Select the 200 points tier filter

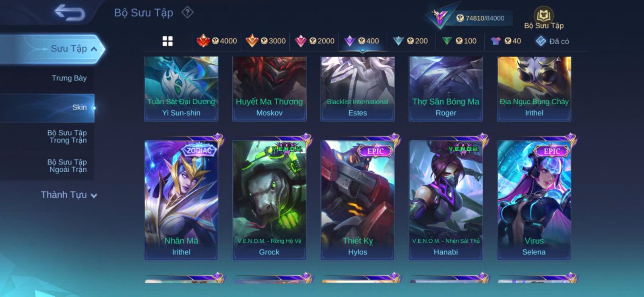pos(411,41)
